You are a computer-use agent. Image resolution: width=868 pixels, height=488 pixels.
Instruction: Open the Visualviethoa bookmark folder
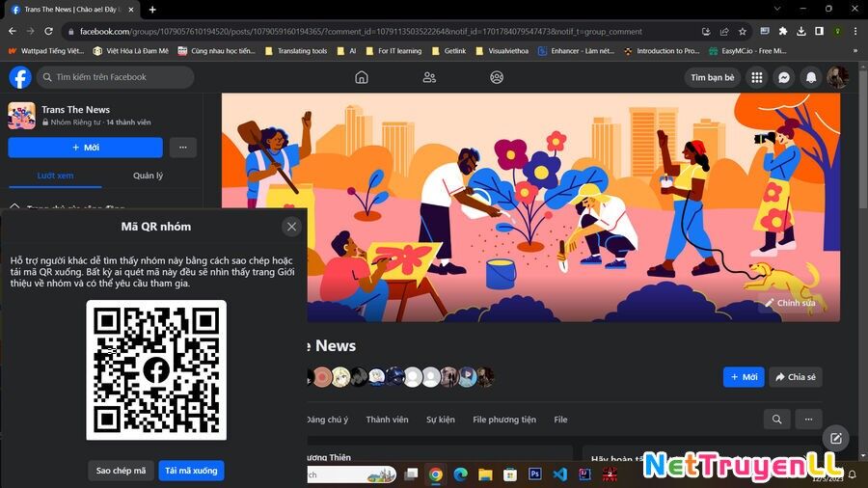pos(502,51)
